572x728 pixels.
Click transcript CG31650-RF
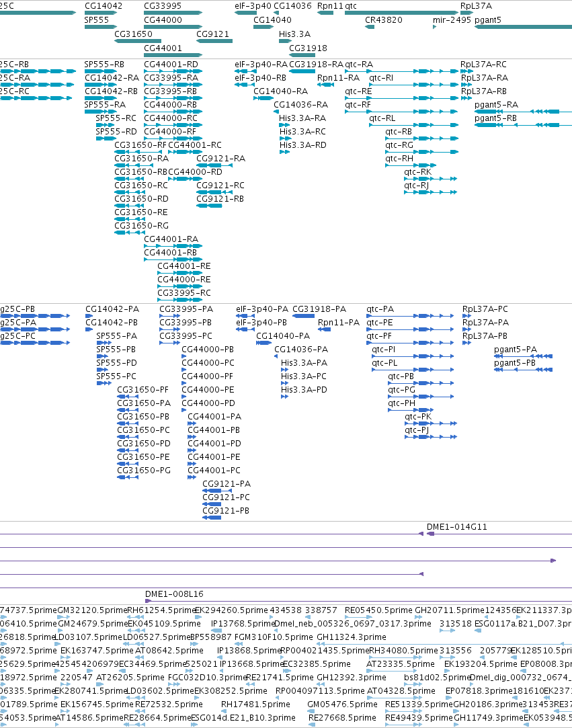[x=140, y=145]
